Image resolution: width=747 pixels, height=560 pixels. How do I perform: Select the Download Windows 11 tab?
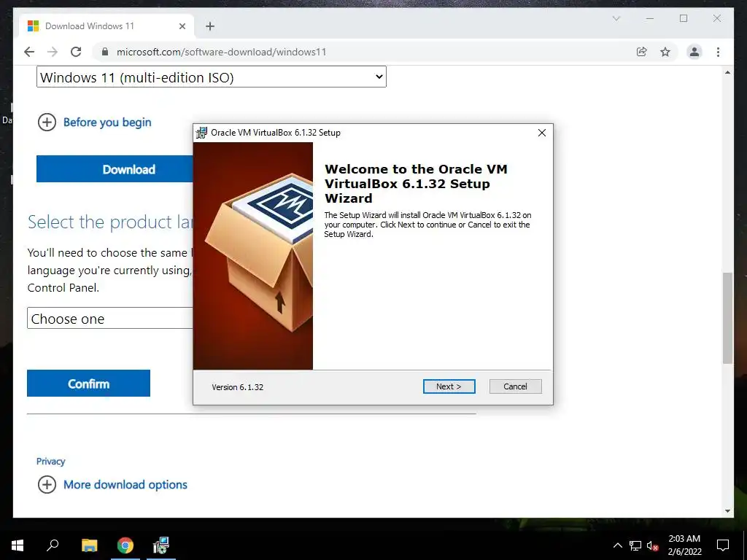click(x=107, y=26)
